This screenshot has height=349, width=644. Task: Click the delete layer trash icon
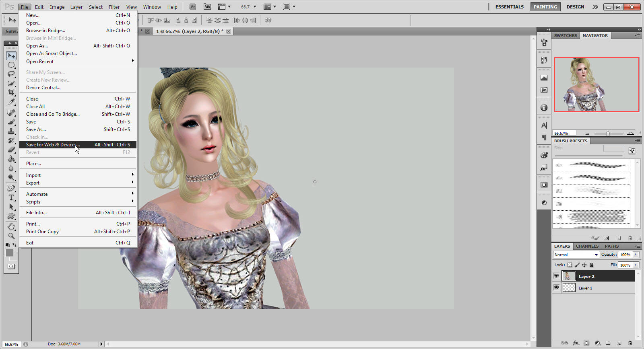click(630, 343)
